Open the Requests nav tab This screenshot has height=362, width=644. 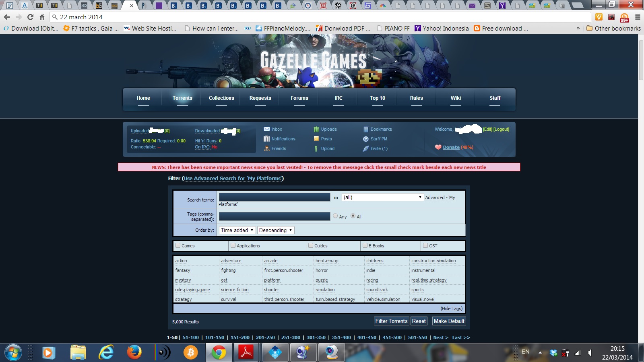coord(260,98)
